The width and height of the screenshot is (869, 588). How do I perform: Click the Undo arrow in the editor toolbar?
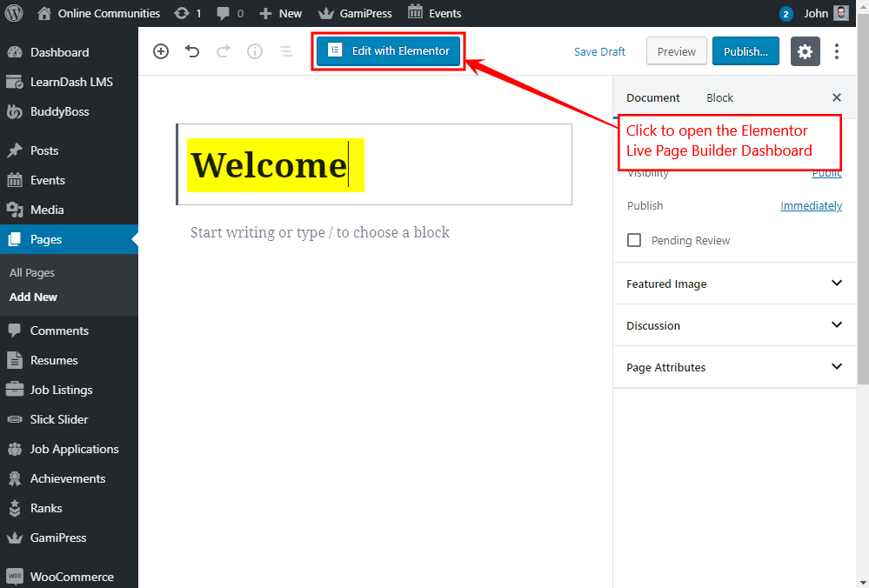[x=191, y=51]
